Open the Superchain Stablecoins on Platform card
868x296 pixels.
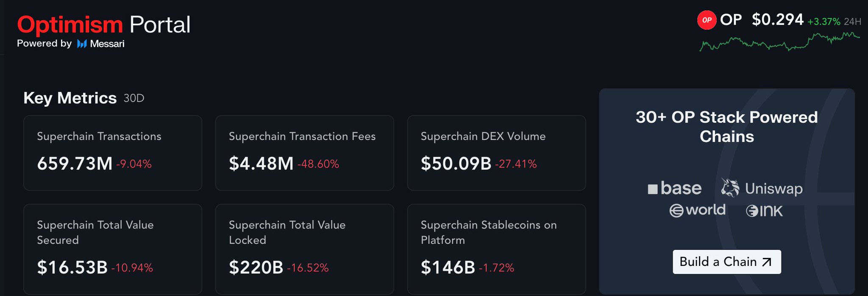tap(496, 249)
